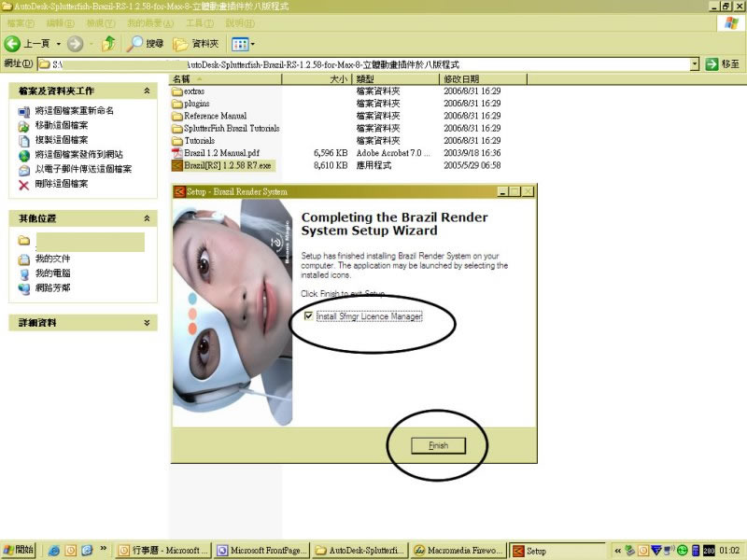Click the Setup taskbar button

[557, 551]
